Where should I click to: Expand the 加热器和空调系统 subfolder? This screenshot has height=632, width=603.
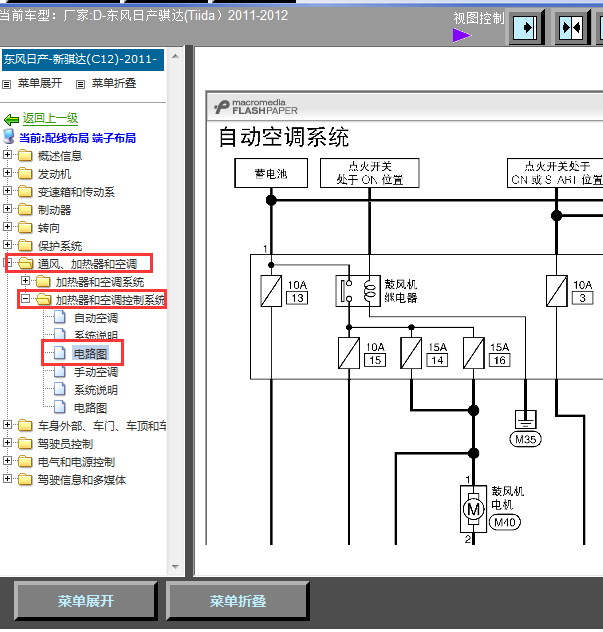pyautogui.click(x=25, y=280)
